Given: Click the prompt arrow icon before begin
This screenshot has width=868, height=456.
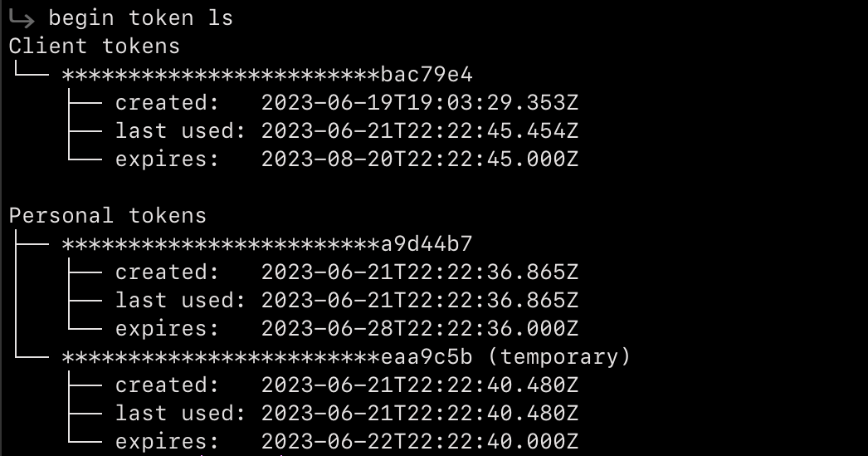Looking at the screenshot, I should 22,19.
